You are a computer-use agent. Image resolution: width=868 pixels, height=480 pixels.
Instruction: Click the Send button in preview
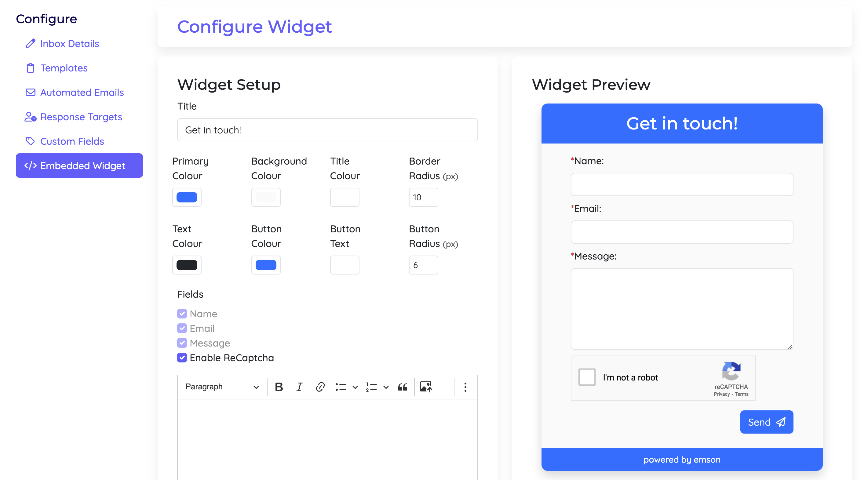point(767,422)
